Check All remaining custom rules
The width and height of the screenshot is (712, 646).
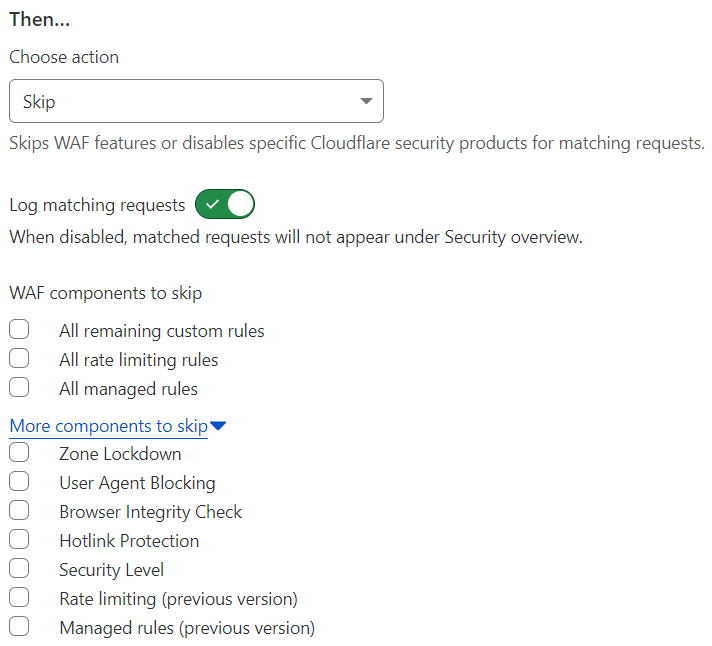[x=19, y=330]
